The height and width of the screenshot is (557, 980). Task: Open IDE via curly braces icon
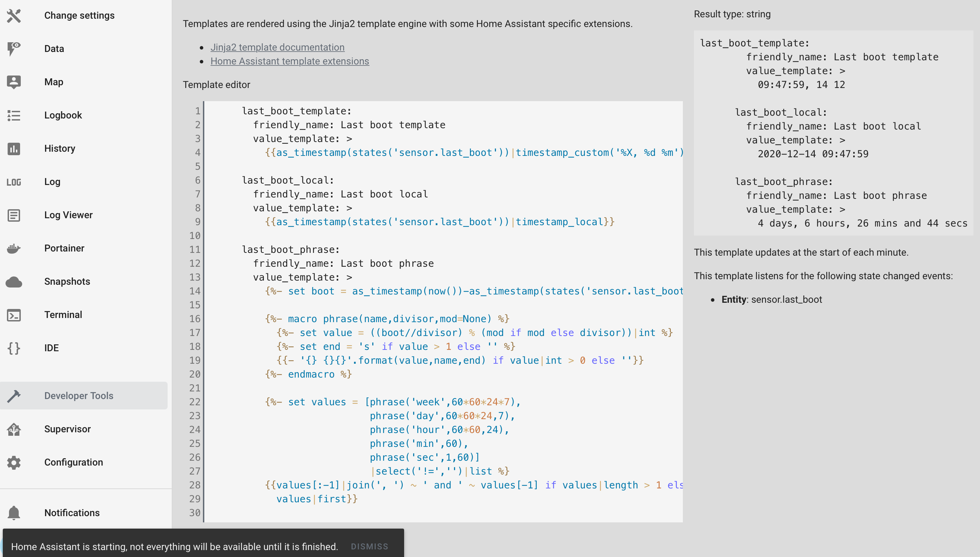pyautogui.click(x=14, y=348)
